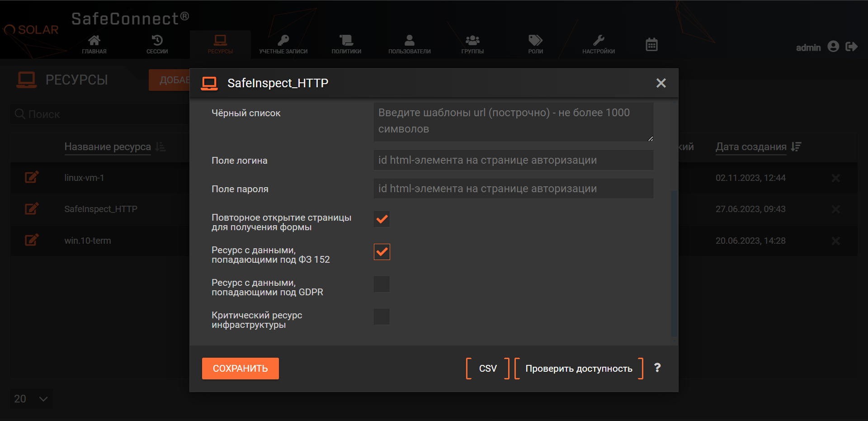Check Критический ресурс инфраструктуры checkbox
This screenshot has height=421, width=868.
[x=382, y=317]
